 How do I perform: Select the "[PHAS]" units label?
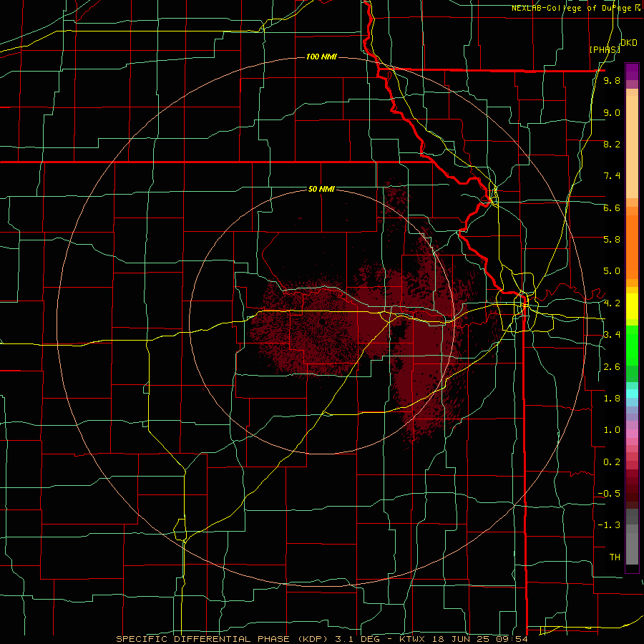pyautogui.click(x=605, y=49)
